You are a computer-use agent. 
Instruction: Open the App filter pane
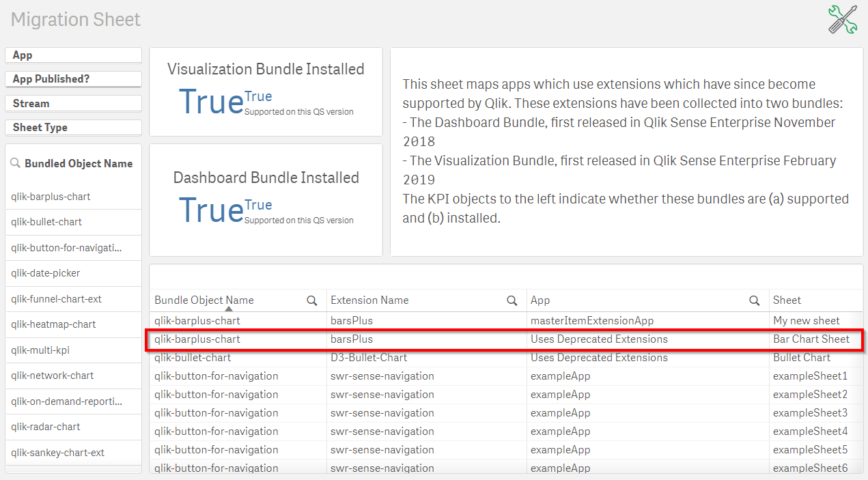coord(73,55)
